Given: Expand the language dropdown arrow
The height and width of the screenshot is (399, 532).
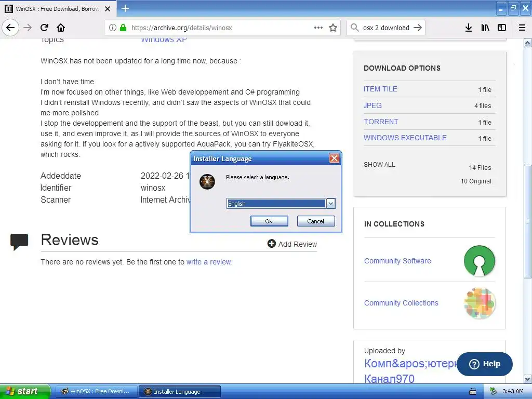Looking at the screenshot, I should point(330,203).
